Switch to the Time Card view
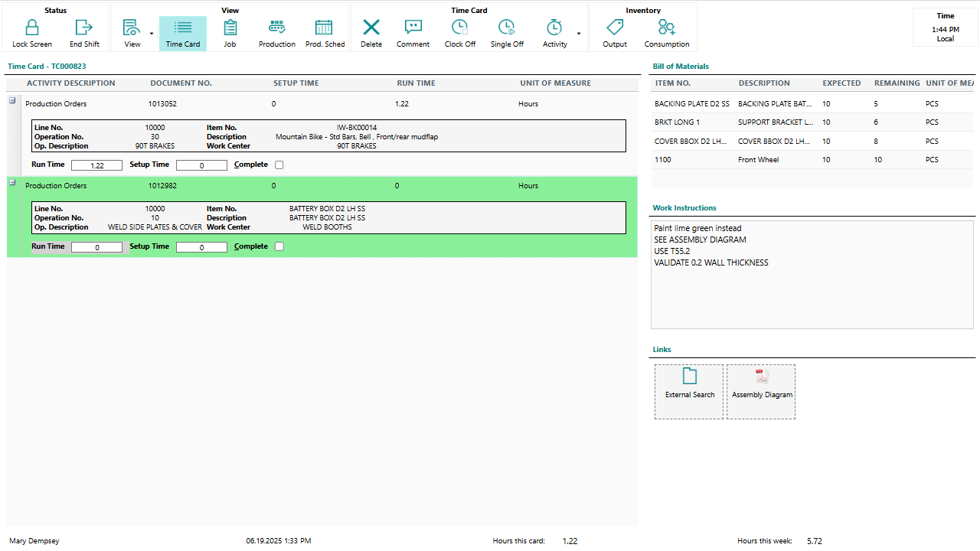Screen dimensions: 980x551 click(183, 34)
